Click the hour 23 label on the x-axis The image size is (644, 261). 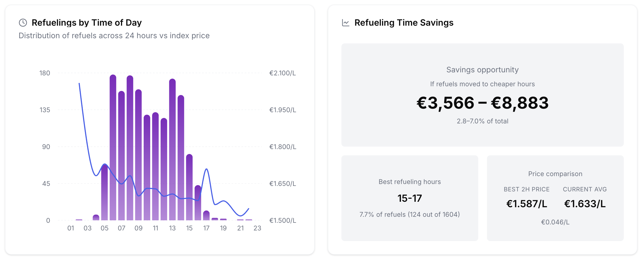(x=257, y=228)
